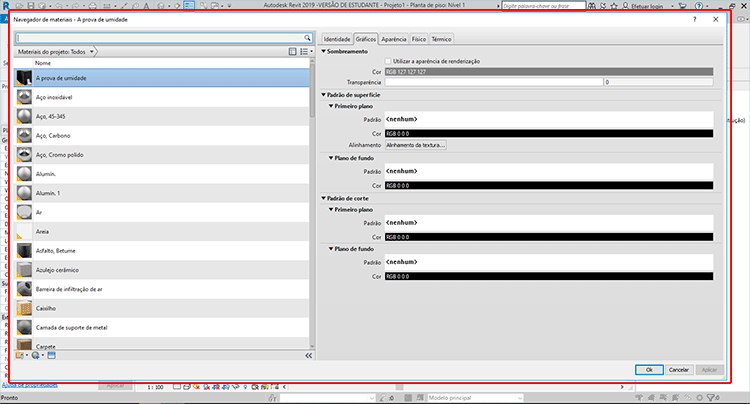Switch to the Físico tab
Image resolution: width=750 pixels, height=404 pixels.
[419, 39]
